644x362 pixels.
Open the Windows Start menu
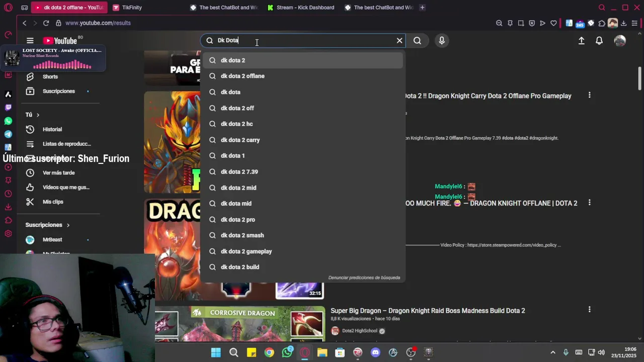[x=216, y=352]
